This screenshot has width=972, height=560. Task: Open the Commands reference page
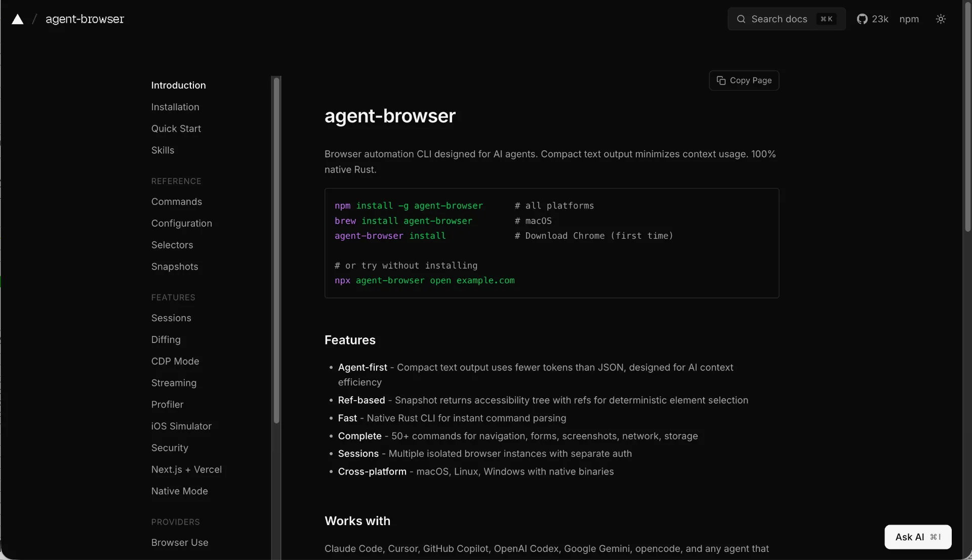tap(177, 201)
